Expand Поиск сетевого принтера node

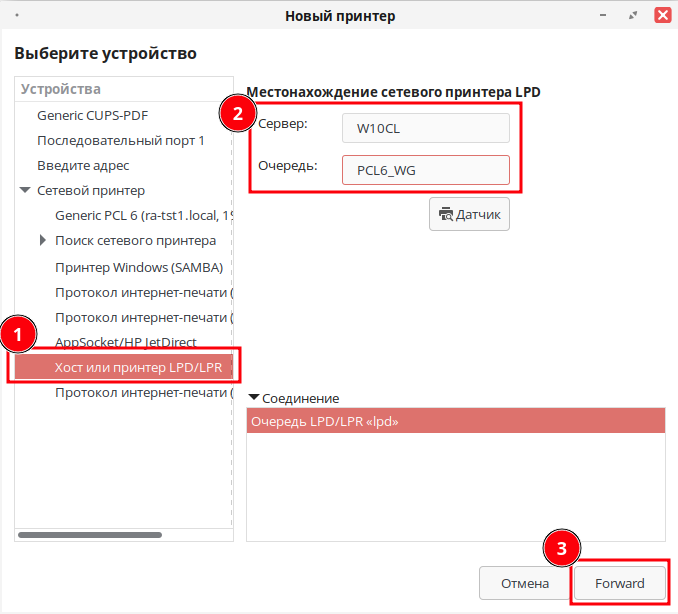pos(43,240)
